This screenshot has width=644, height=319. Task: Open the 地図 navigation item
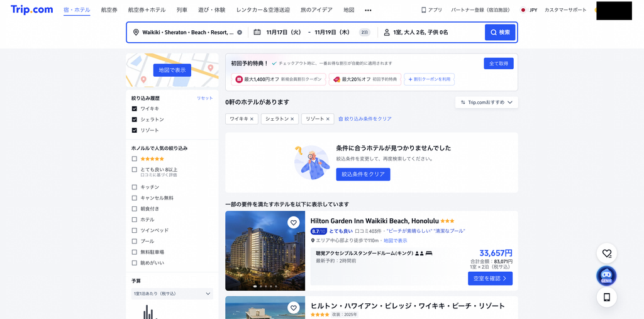click(348, 10)
